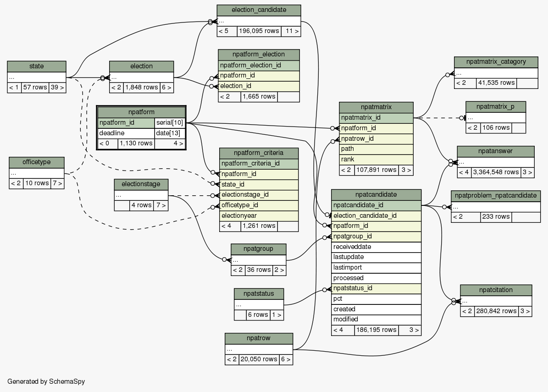548x392 pixels.
Task: Click the npatform table title
Action: (x=141, y=112)
